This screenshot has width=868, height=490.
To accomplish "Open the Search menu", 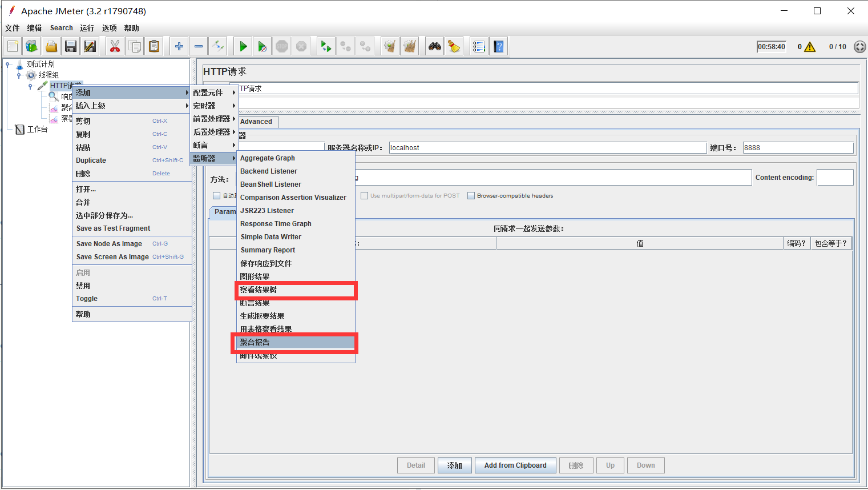I will (x=62, y=28).
